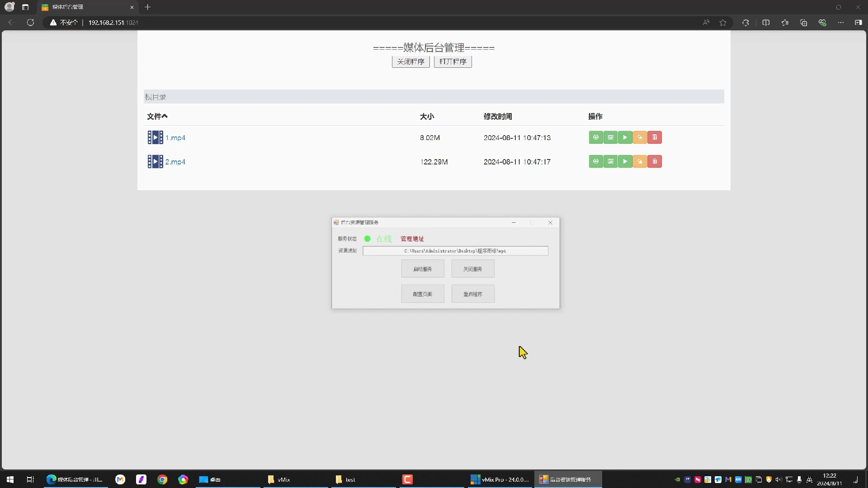
Task: Click the 资源地址 path input field
Action: point(455,251)
